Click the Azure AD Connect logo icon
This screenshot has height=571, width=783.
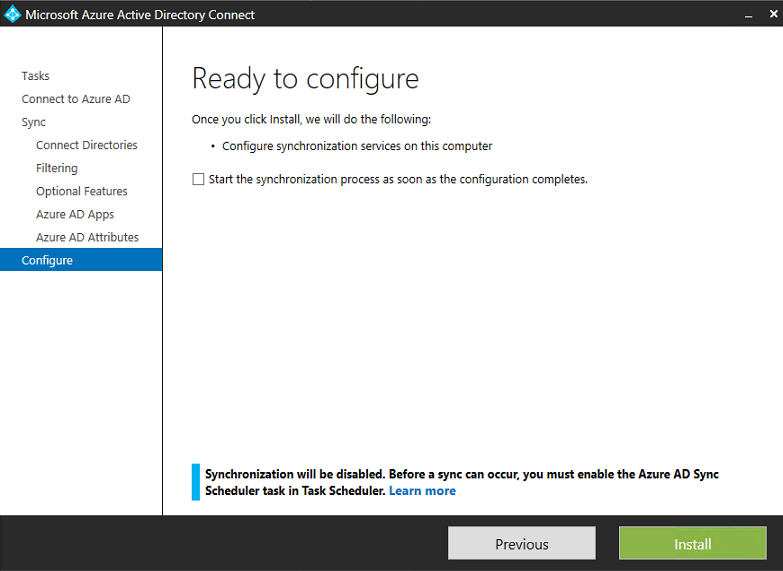[x=12, y=15]
